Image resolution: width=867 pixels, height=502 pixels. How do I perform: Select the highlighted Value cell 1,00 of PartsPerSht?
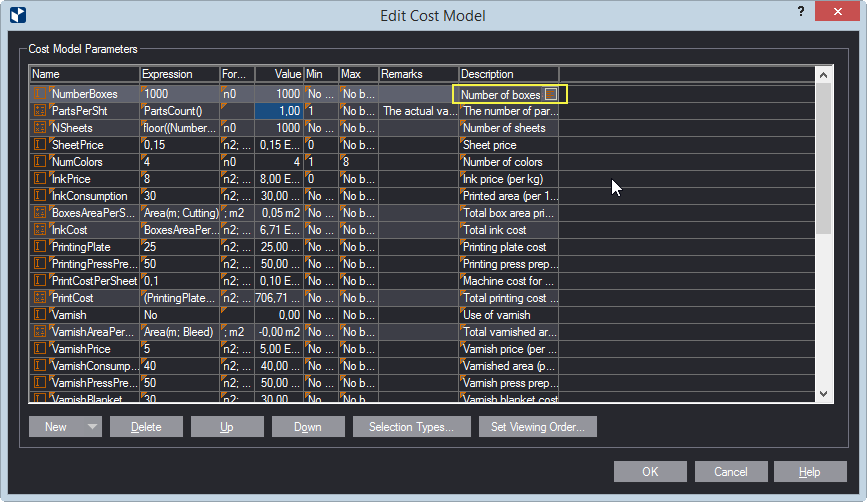tap(279, 111)
